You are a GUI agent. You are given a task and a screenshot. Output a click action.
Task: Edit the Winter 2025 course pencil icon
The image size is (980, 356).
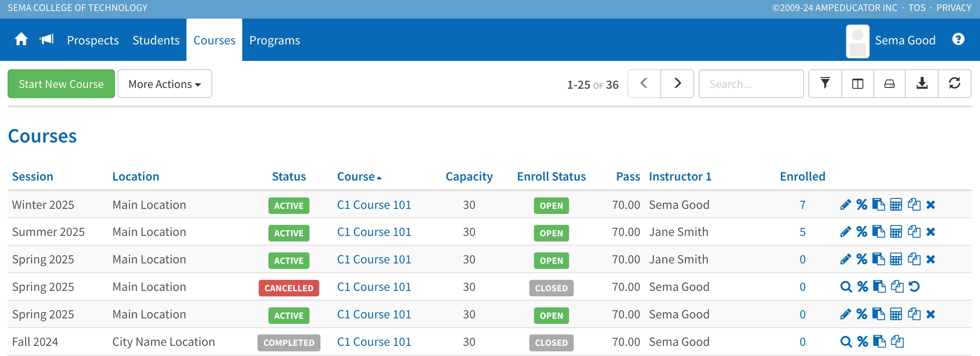pos(846,205)
